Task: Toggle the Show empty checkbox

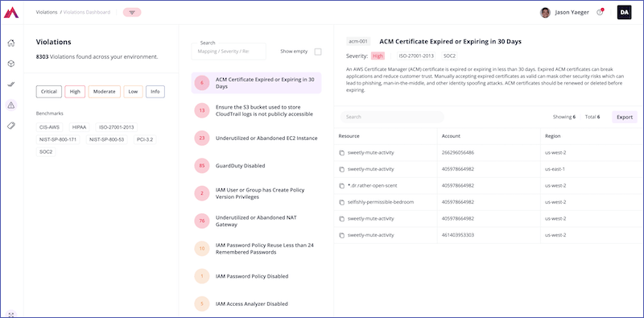Action: point(318,52)
